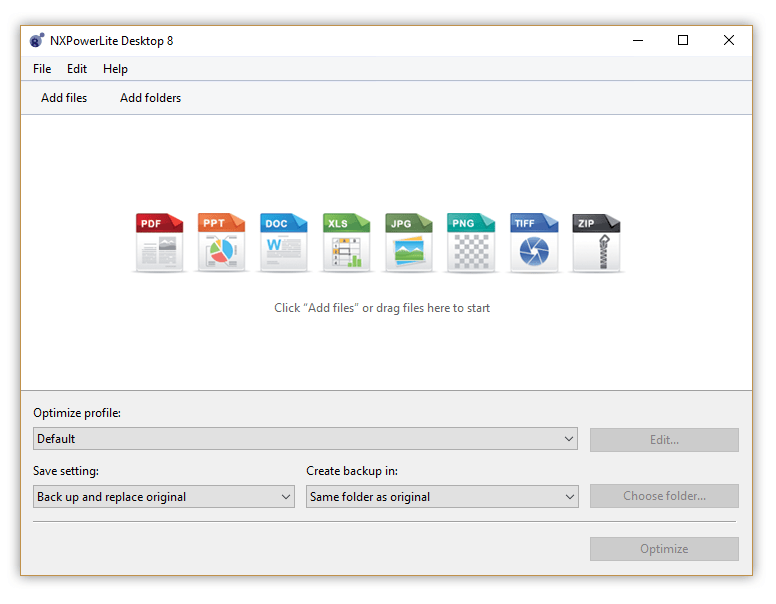Click the Create backup in label
This screenshot has width=776, height=604.
point(352,471)
